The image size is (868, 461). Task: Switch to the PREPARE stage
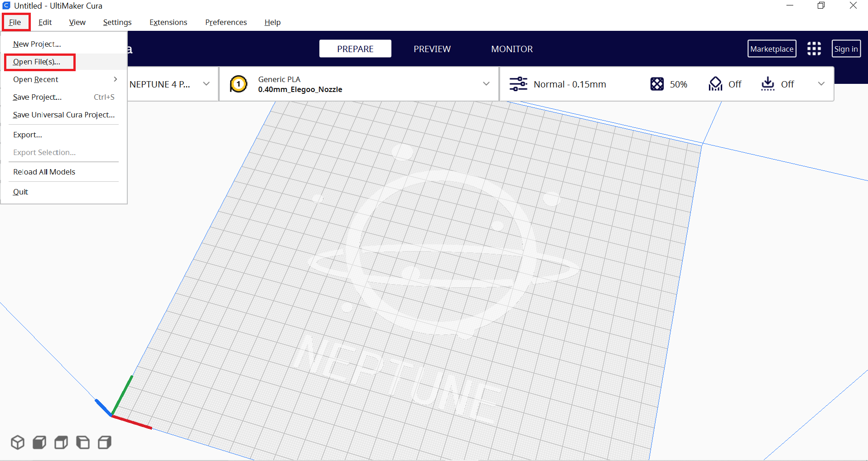click(355, 49)
